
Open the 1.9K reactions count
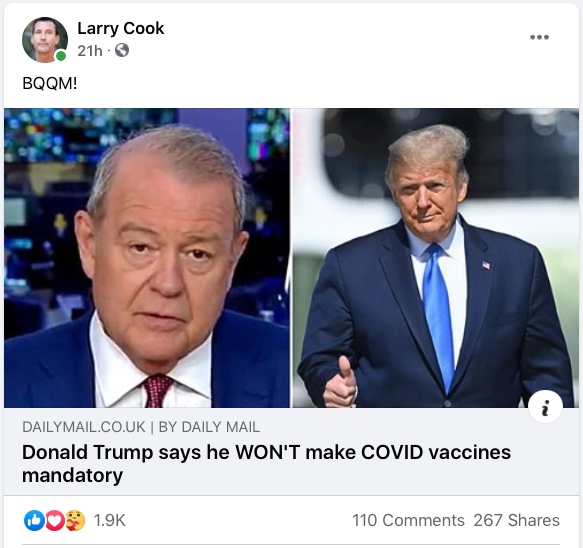coord(109,520)
